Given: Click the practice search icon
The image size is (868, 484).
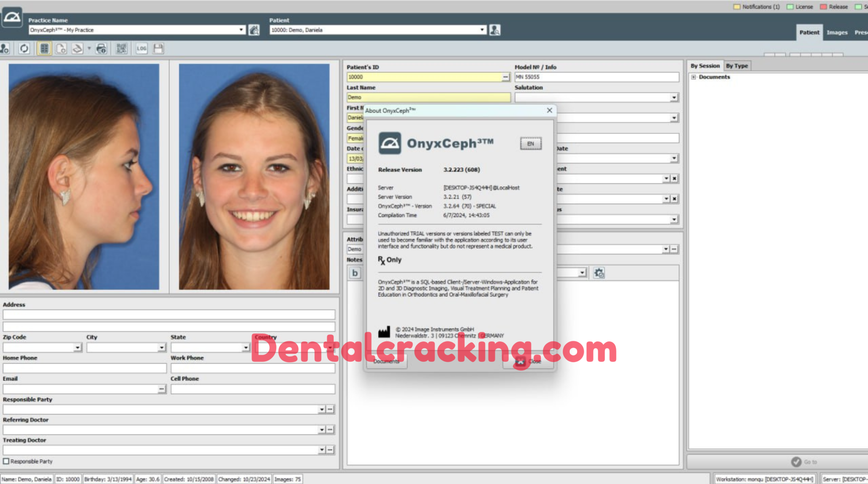Looking at the screenshot, I should pyautogui.click(x=254, y=30).
